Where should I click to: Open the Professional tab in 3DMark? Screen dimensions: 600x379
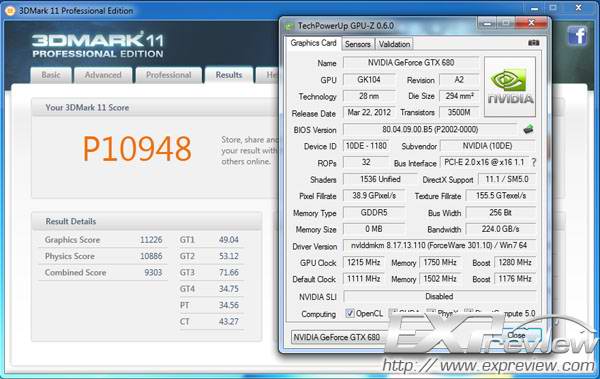click(168, 75)
